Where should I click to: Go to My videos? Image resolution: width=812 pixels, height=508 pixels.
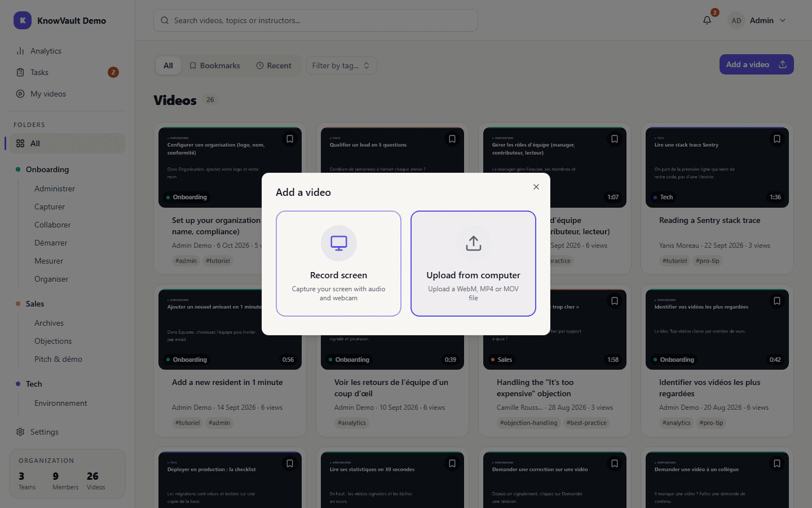[67, 94]
